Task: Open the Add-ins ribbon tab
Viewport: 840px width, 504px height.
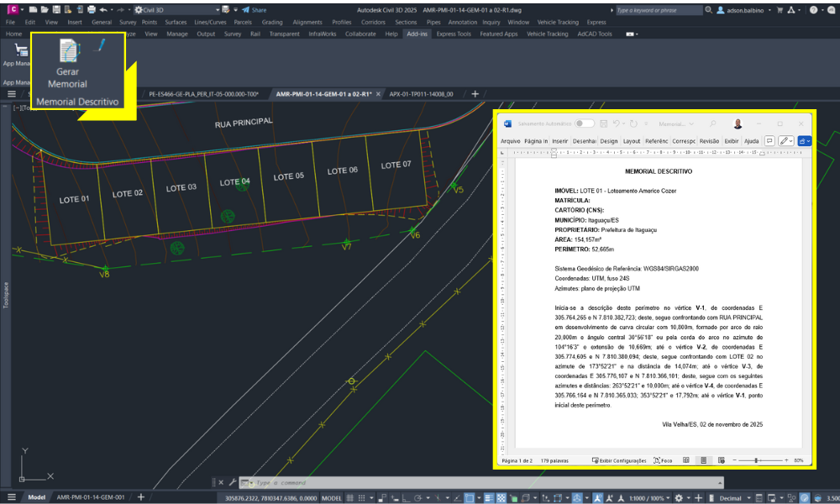Action: pyautogui.click(x=417, y=34)
